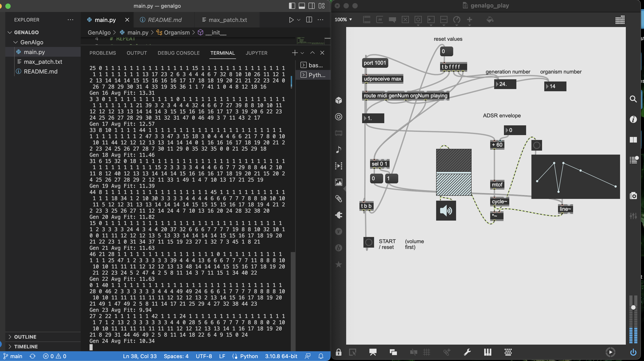
Task: Switch to the README.md tab
Action: point(164,20)
